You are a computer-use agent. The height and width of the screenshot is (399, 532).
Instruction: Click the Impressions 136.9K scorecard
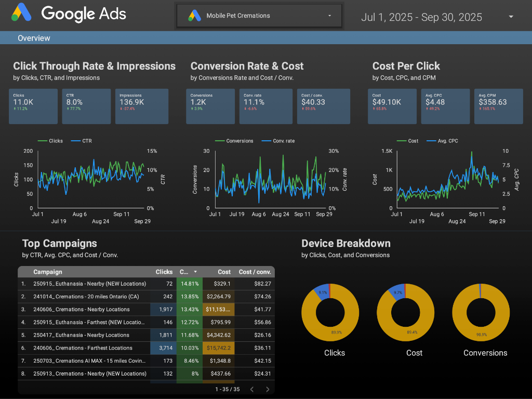coord(142,106)
